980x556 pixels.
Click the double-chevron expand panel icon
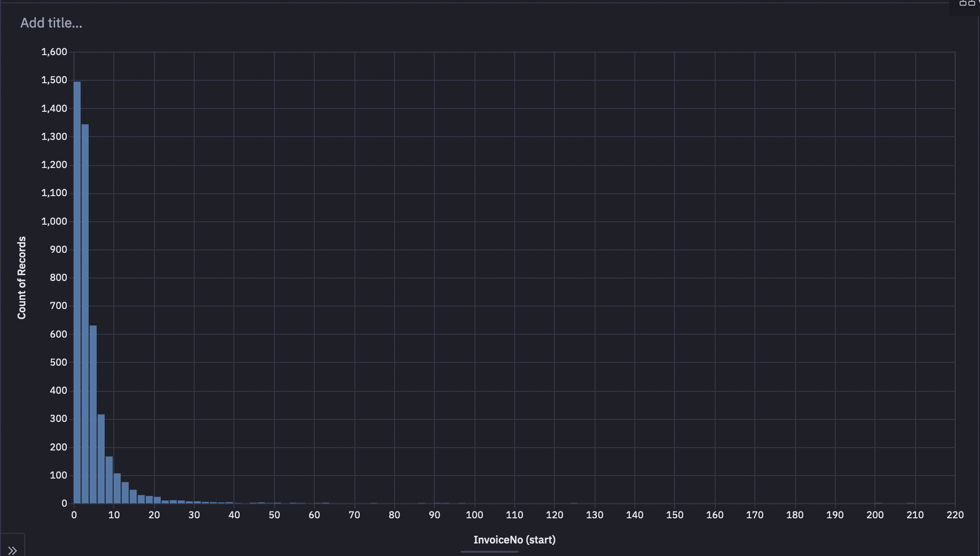[x=12, y=550]
